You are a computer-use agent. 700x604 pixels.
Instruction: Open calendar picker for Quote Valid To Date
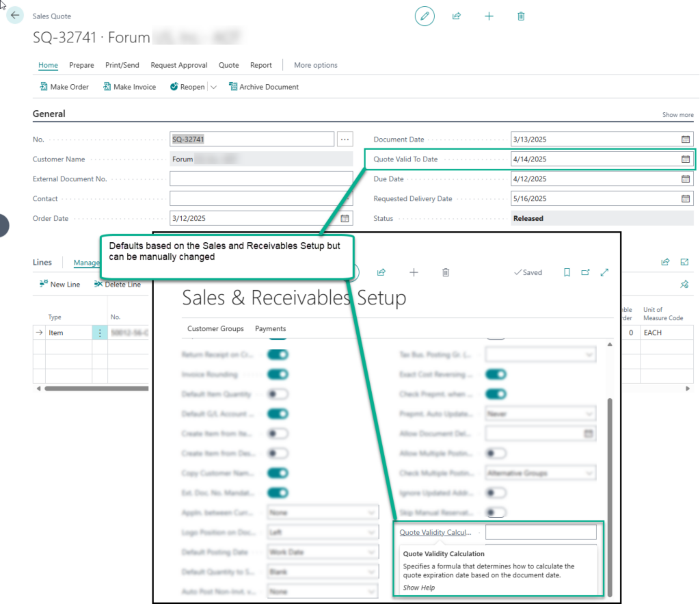[x=685, y=159]
